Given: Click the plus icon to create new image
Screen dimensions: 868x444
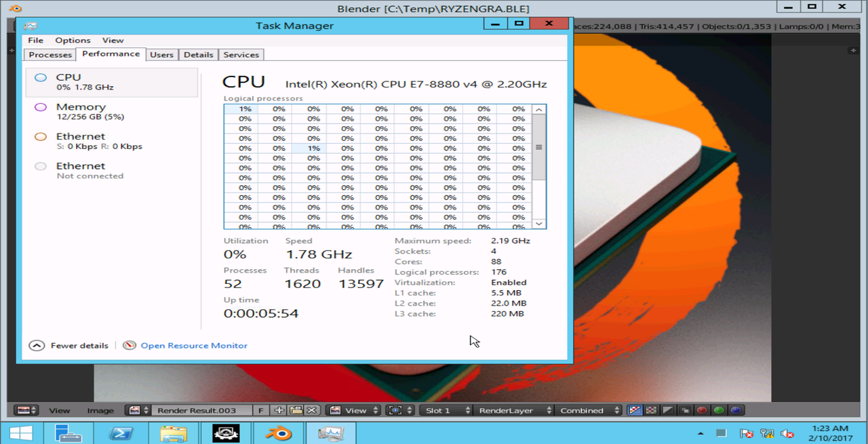Looking at the screenshot, I should click(279, 410).
